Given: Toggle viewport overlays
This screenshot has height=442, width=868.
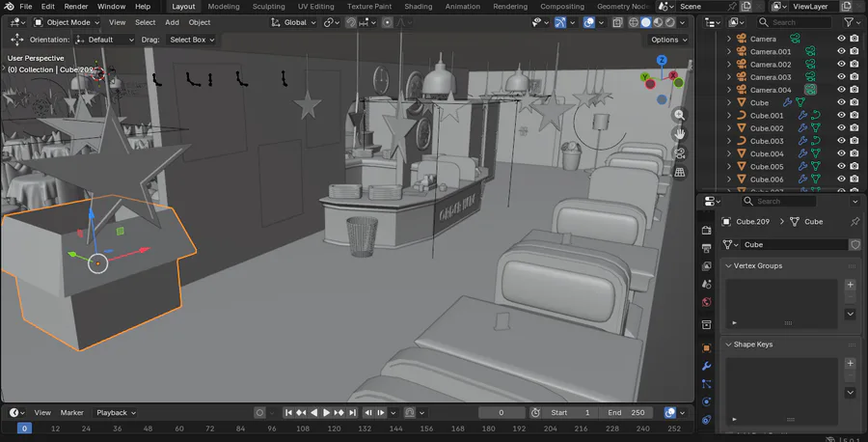Looking at the screenshot, I should 589,23.
